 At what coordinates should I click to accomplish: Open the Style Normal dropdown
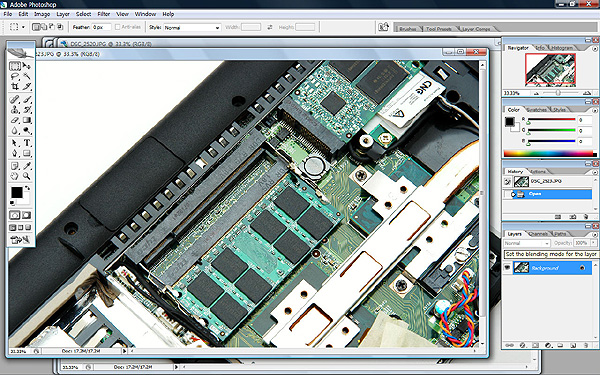pos(192,28)
